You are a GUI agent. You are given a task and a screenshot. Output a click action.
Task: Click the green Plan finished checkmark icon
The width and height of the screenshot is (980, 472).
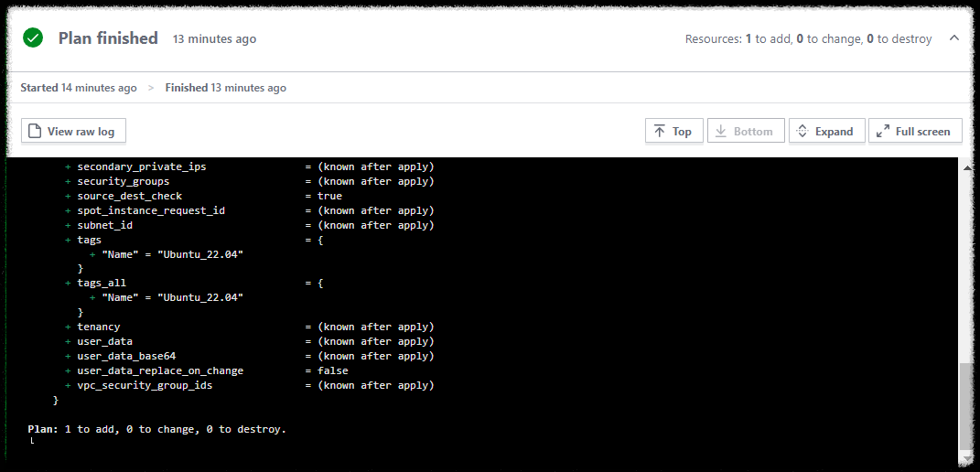coord(33,38)
